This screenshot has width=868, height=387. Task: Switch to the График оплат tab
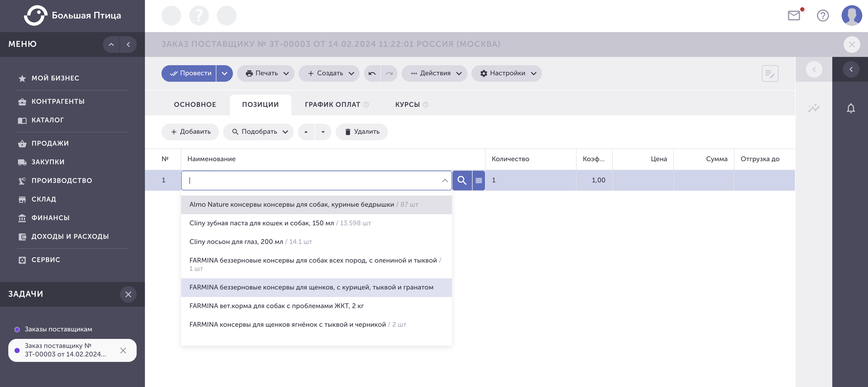(x=333, y=105)
